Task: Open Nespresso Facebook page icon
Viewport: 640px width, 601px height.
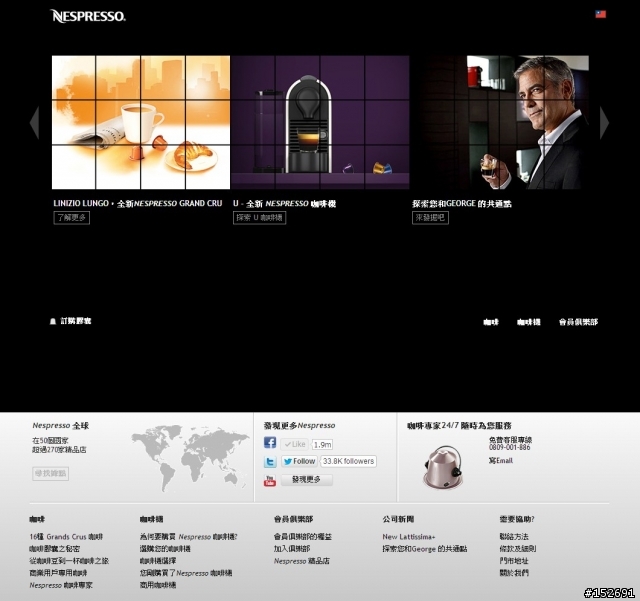Action: click(x=269, y=443)
